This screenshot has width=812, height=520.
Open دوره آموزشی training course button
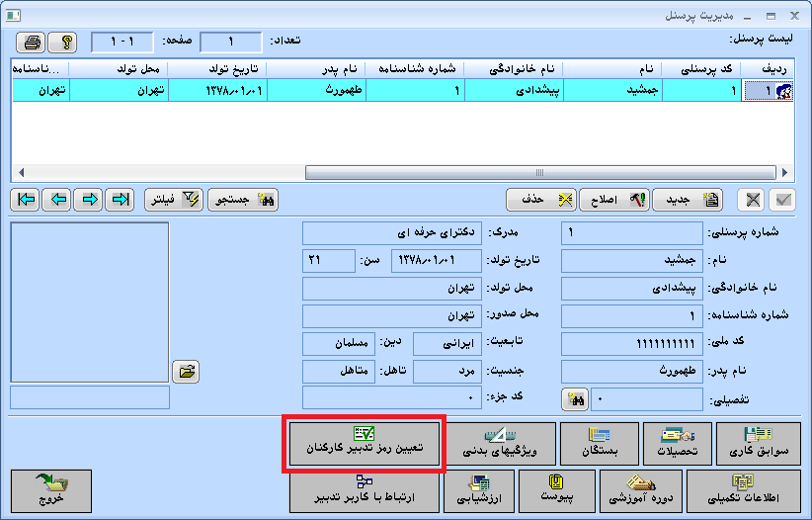coord(640,491)
